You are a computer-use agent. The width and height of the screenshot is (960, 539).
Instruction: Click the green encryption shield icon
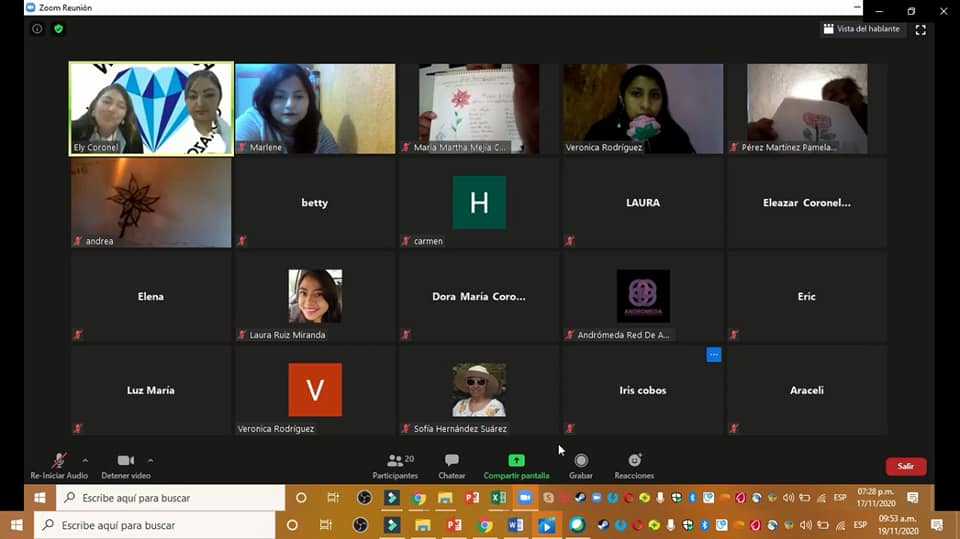[58, 29]
